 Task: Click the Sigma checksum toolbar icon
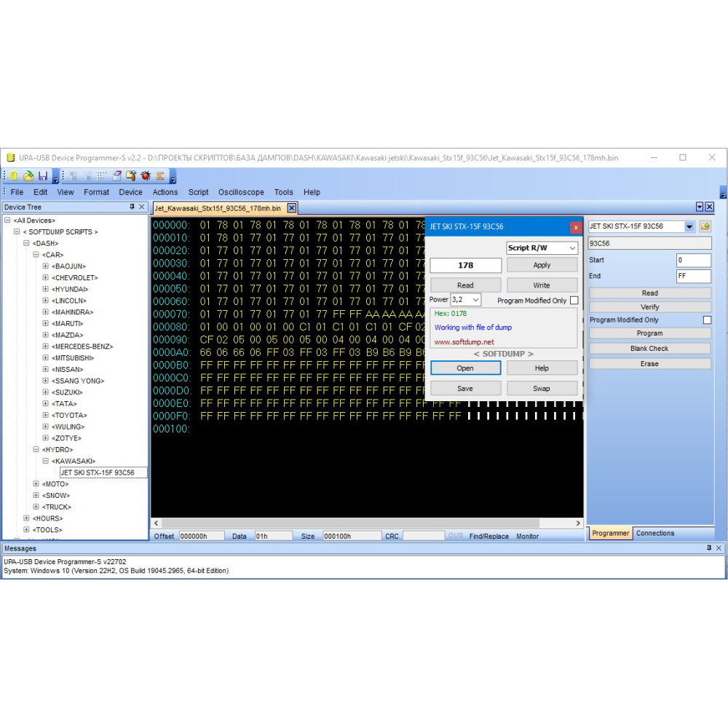160,176
